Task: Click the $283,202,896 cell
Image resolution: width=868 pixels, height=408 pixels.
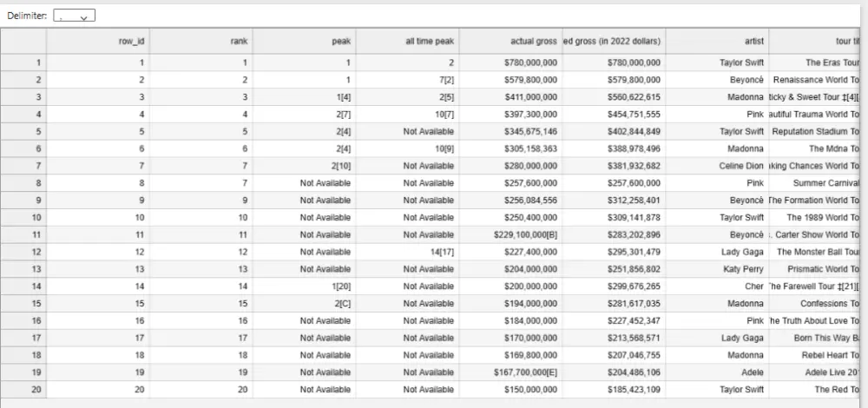Action: tap(614, 234)
